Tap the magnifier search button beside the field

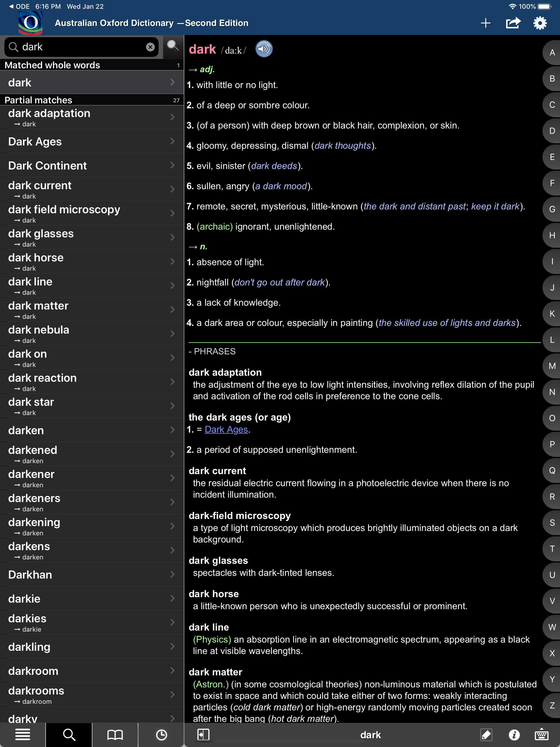tap(173, 46)
